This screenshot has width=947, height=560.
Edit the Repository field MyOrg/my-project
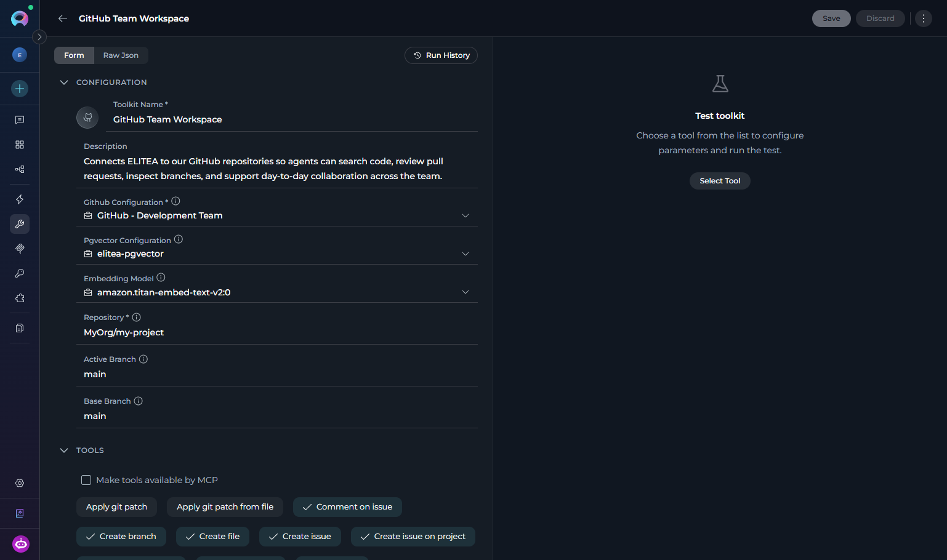[x=277, y=332]
